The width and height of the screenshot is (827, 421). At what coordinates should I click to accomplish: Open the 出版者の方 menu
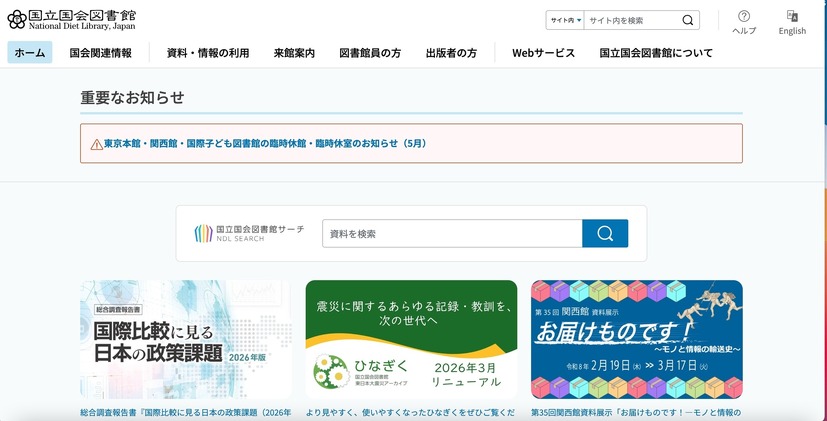tap(451, 53)
